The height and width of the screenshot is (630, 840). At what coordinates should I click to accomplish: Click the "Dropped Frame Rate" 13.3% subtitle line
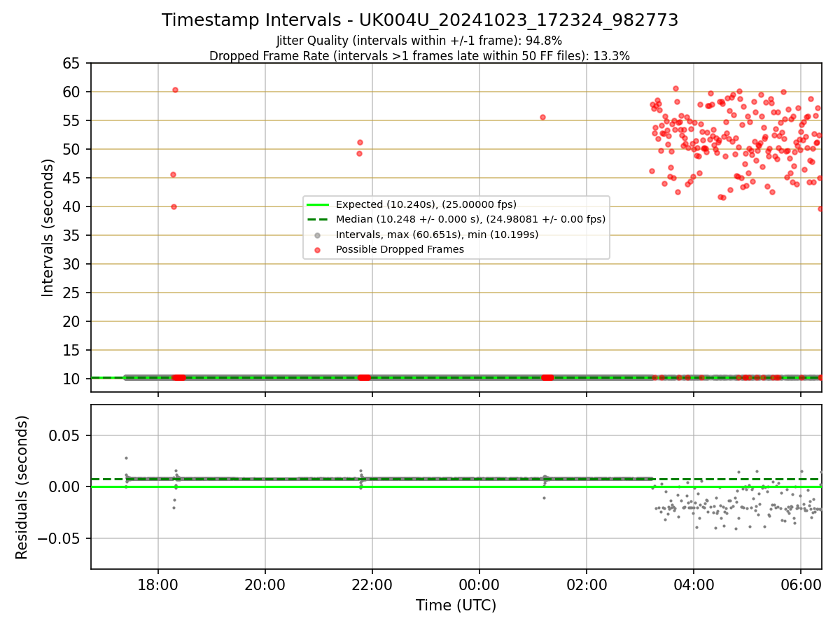tap(419, 56)
